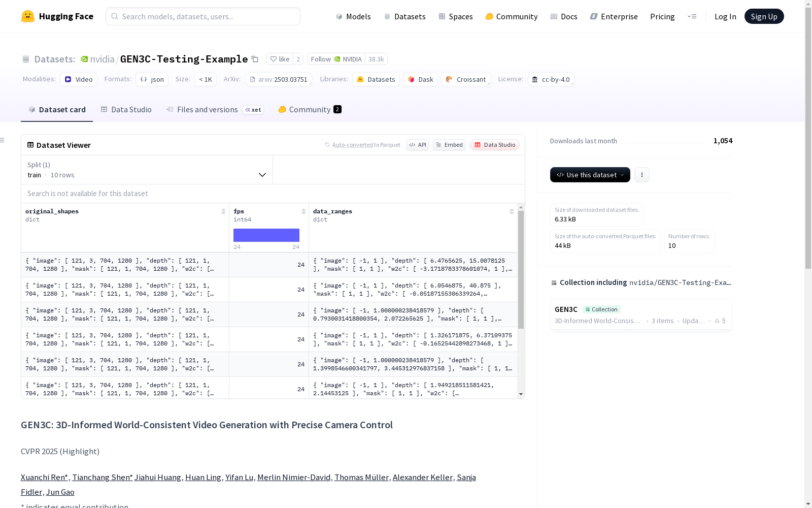Open the cc-by-4.0 license tag
812x508 pixels.
551,79
